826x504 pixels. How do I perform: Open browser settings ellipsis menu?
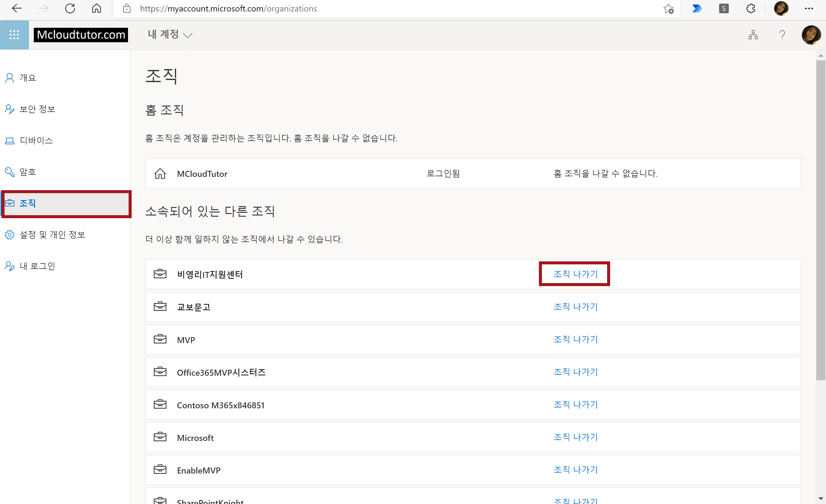pyautogui.click(x=809, y=9)
